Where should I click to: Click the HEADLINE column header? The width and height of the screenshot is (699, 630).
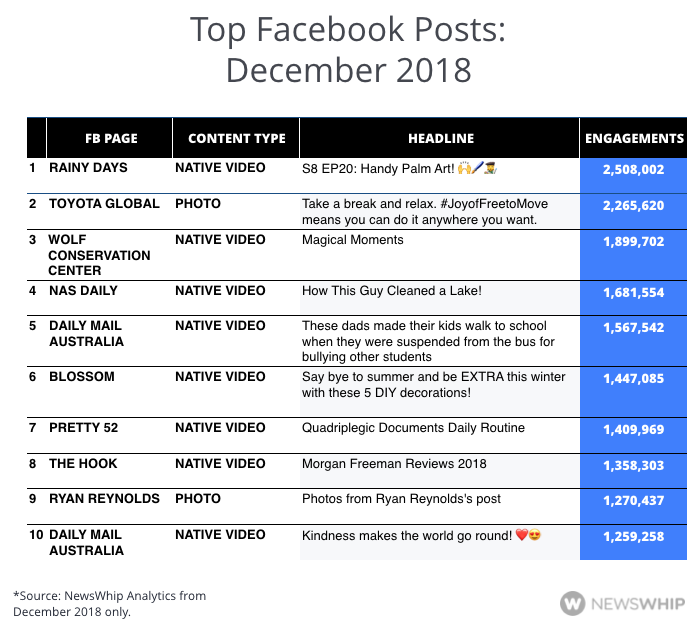pyautogui.click(x=440, y=138)
